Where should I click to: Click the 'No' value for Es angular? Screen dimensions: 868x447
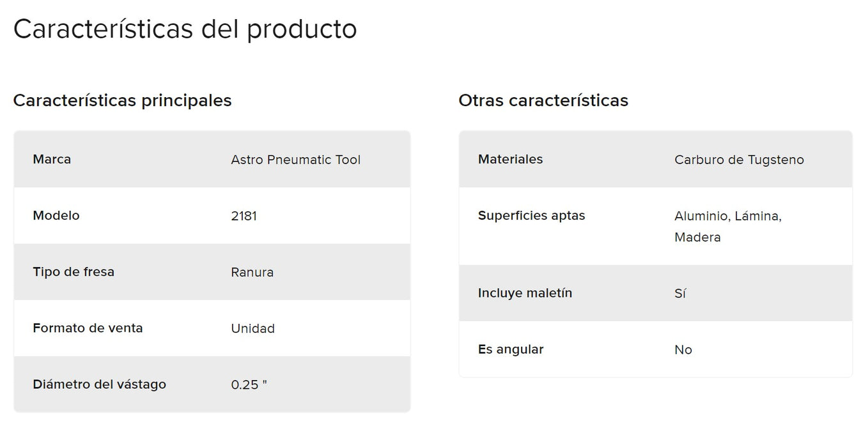(683, 350)
